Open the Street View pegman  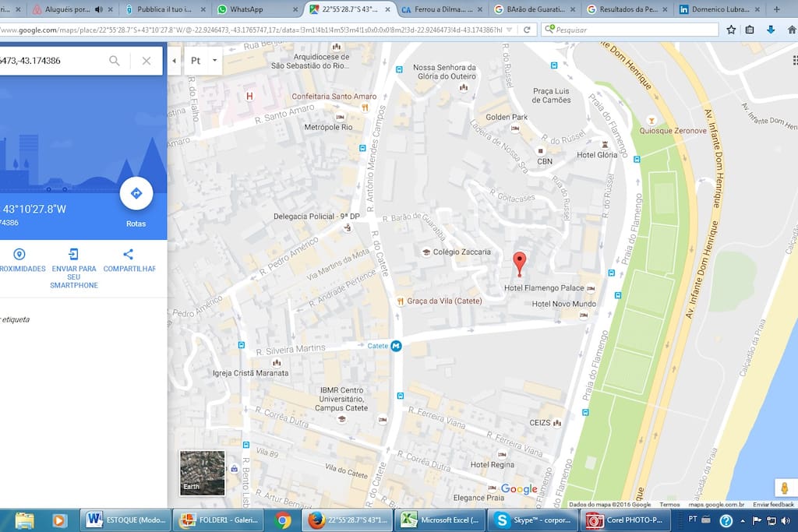(784, 488)
